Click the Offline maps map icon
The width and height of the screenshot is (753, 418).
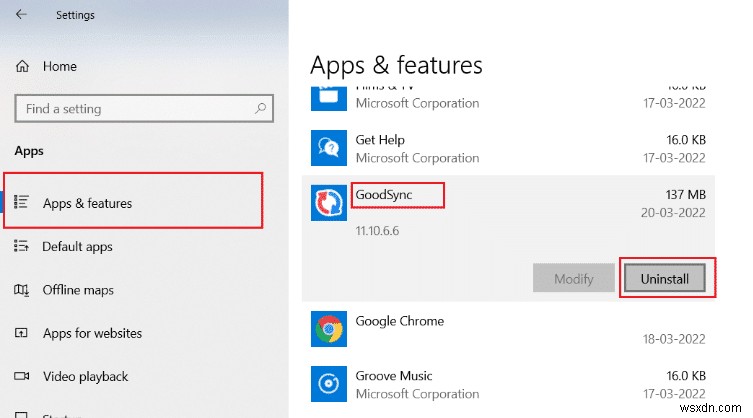click(x=21, y=290)
